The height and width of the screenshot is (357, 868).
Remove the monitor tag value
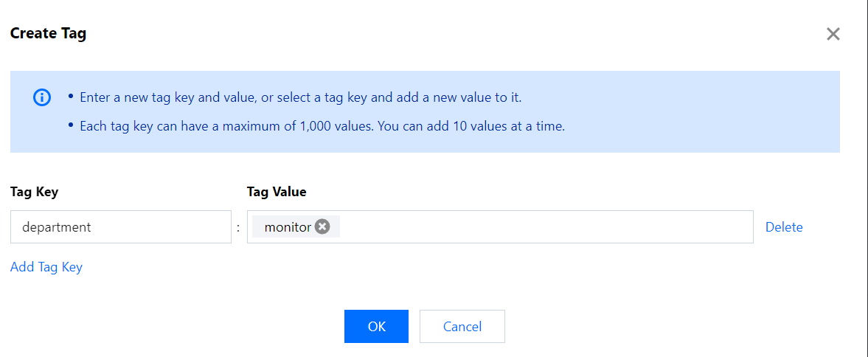click(322, 227)
